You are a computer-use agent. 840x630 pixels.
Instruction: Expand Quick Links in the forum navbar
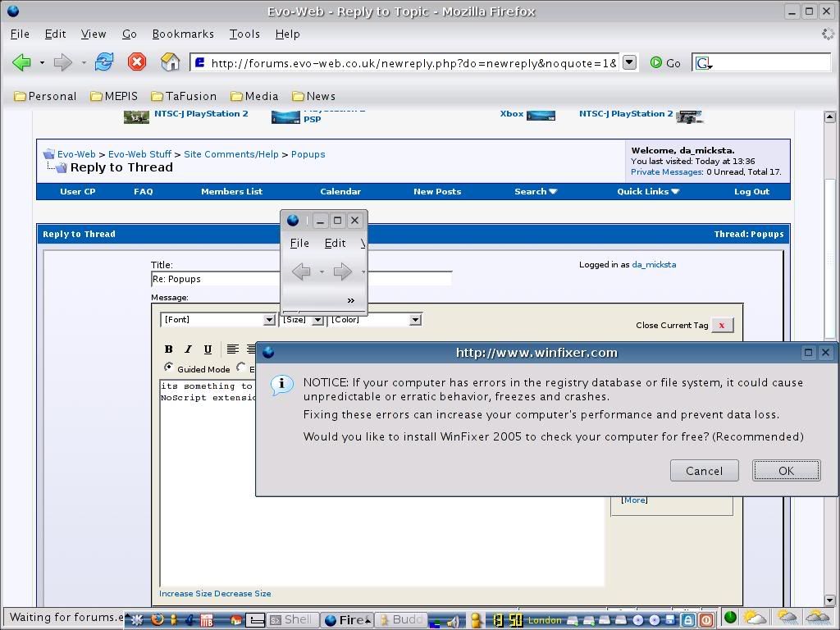648,192
